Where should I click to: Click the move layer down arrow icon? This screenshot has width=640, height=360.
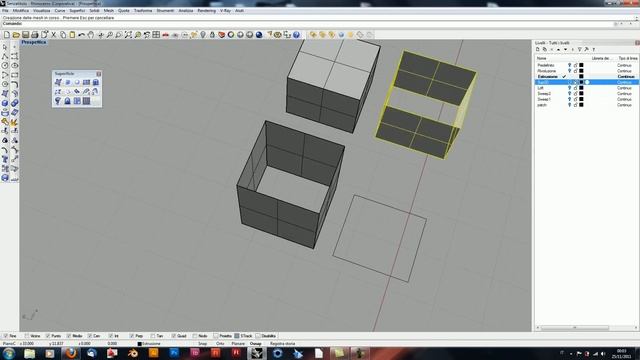click(566, 49)
